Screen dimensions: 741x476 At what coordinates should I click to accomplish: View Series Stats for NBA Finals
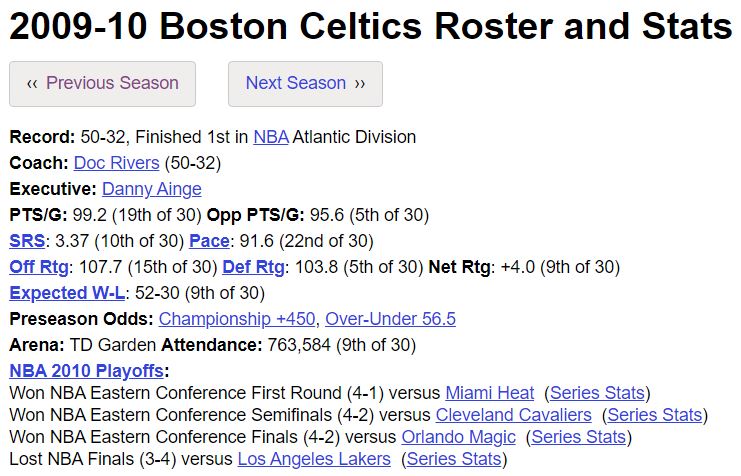(x=454, y=459)
